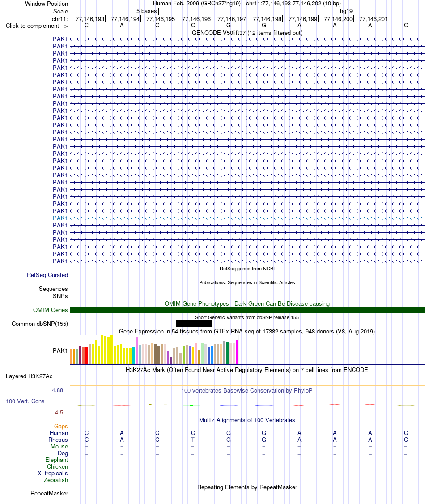Click the cyan bar in GTEx chart

pyautogui.click(x=134, y=355)
